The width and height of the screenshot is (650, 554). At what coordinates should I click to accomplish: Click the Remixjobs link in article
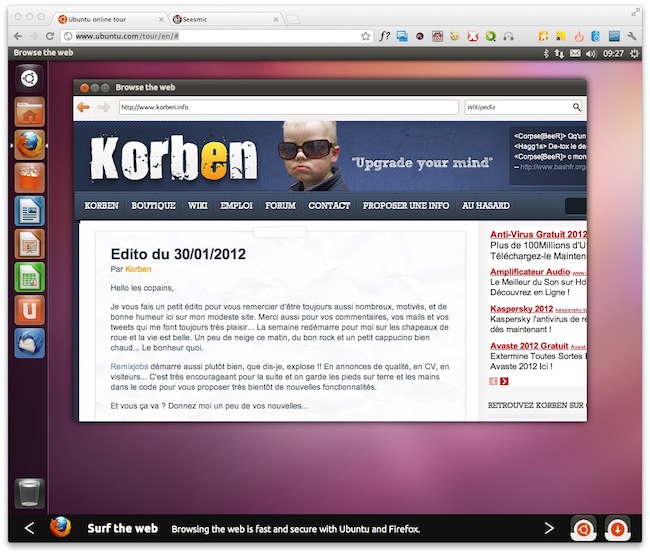pyautogui.click(x=129, y=367)
